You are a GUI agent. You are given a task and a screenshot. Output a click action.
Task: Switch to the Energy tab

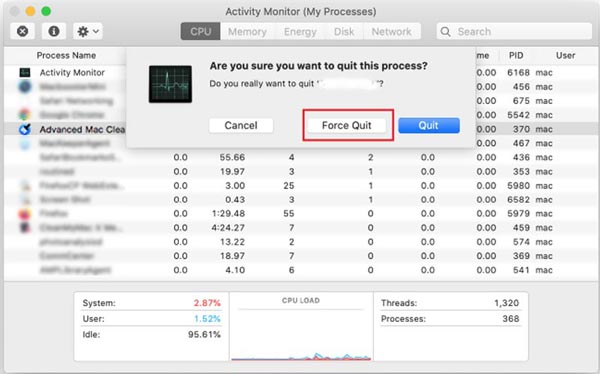[x=300, y=31]
